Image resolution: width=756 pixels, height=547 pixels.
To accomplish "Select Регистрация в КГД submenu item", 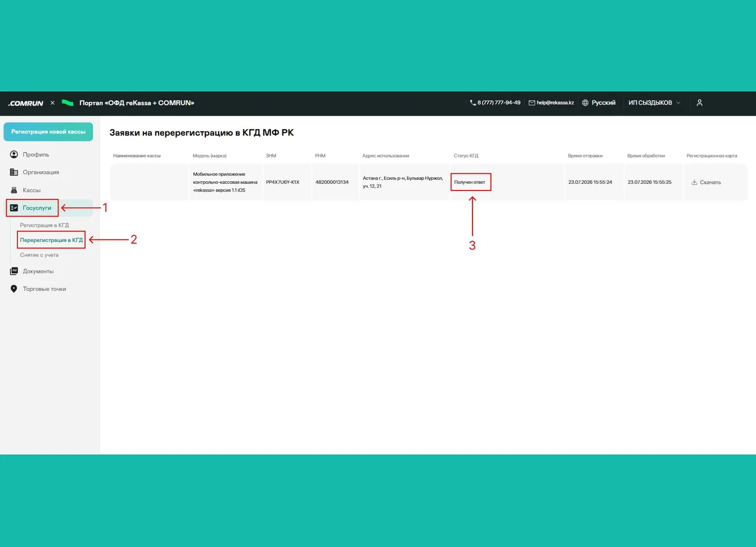I will click(44, 225).
